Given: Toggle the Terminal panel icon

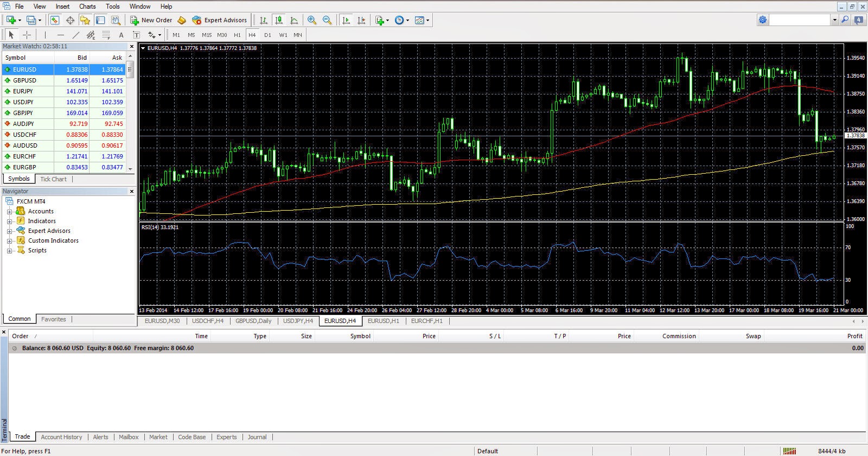Looking at the screenshot, I should click(x=100, y=20).
